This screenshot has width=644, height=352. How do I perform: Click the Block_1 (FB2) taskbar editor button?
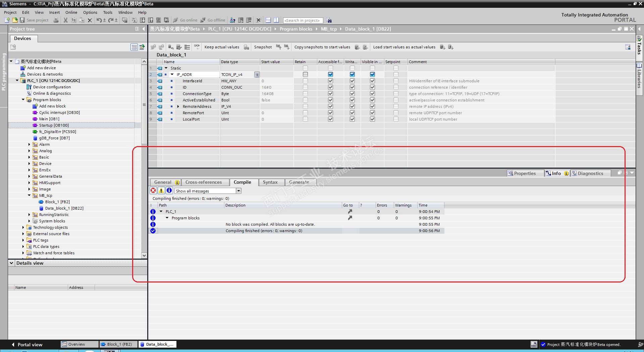[x=119, y=344]
